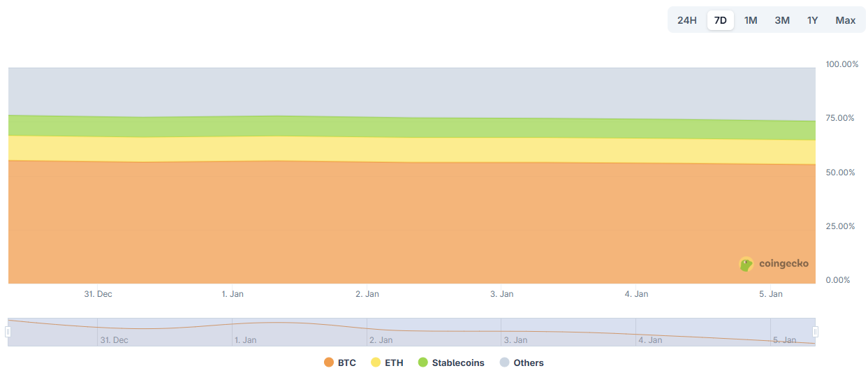Viewport: 868px width, 373px height.
Task: Click the orange BTC legend dot
Action: 329,363
